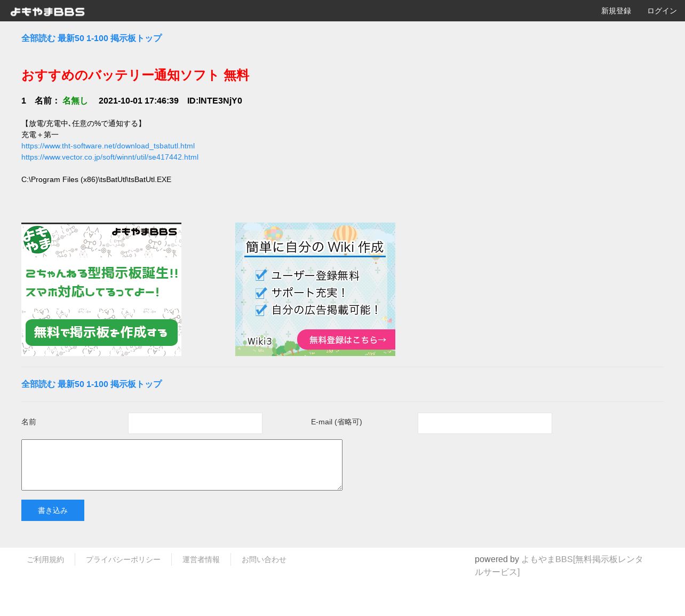
Task: Click the よもやまBBS[無料掲示板レンタルサービス] powered-by link
Action: [559, 566]
